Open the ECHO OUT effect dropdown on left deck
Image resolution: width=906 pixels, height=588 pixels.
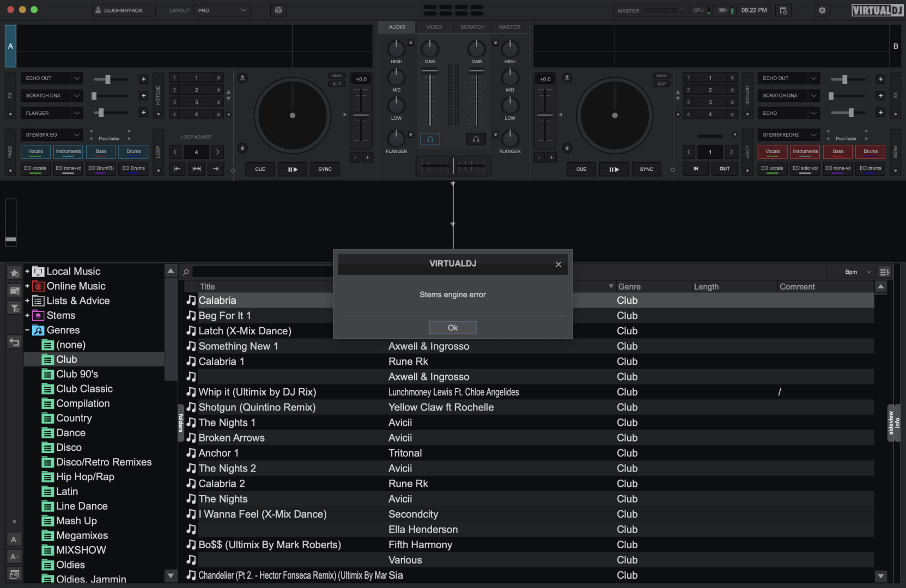tap(51, 78)
